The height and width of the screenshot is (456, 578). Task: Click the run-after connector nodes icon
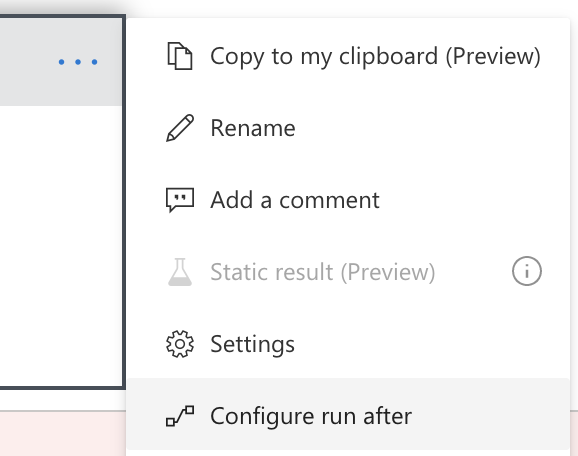180,416
